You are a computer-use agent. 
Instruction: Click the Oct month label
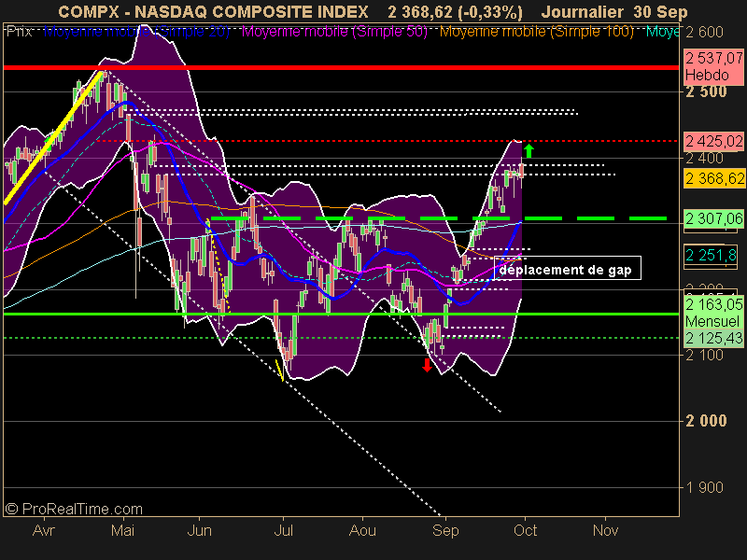[x=526, y=530]
